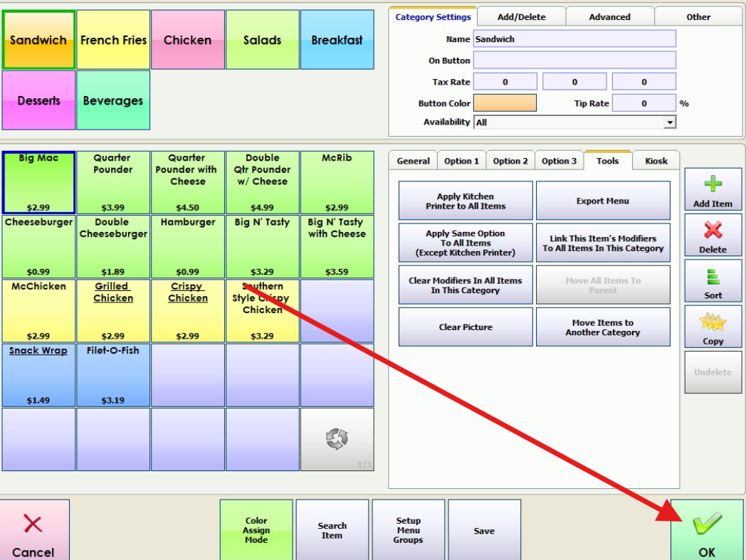The height and width of the screenshot is (560, 746).
Task: Pick the orange Button Color swatch
Action: click(505, 102)
